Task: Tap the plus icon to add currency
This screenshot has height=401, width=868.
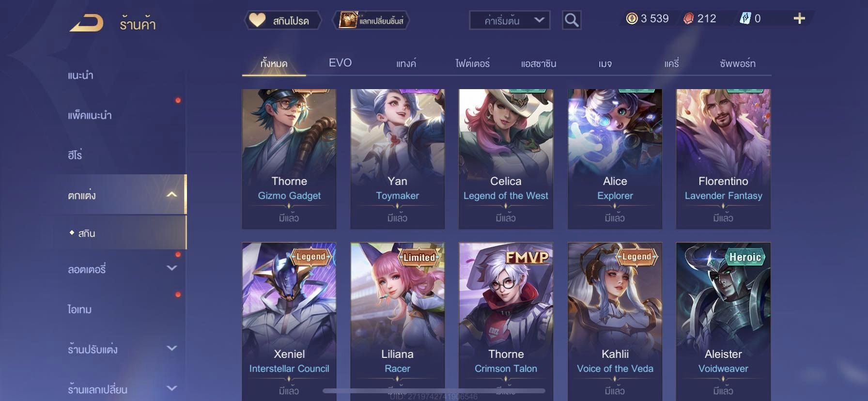Action: [x=799, y=18]
